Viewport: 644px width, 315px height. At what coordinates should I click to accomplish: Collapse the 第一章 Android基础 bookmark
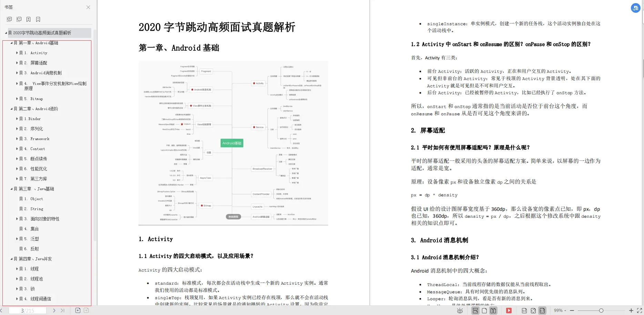11,43
